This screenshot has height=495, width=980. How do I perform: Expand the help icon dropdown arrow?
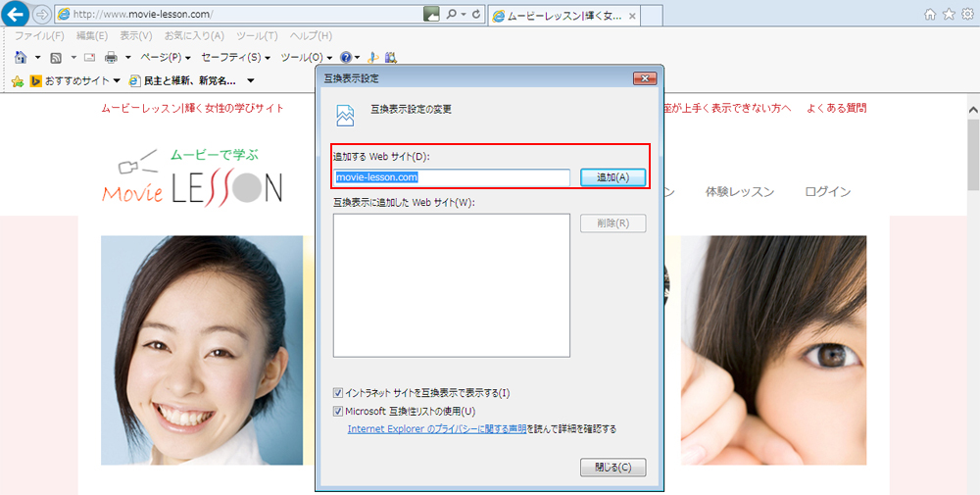[358, 58]
